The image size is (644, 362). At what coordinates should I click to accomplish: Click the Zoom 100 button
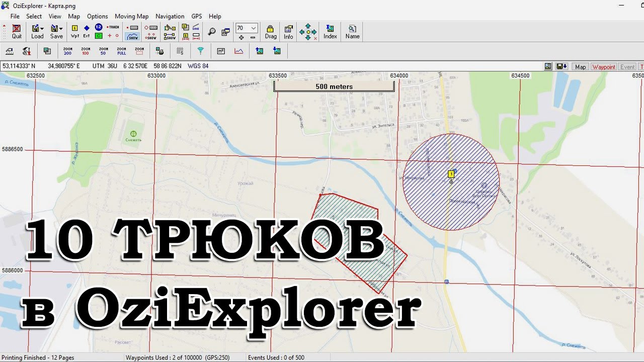tap(86, 51)
